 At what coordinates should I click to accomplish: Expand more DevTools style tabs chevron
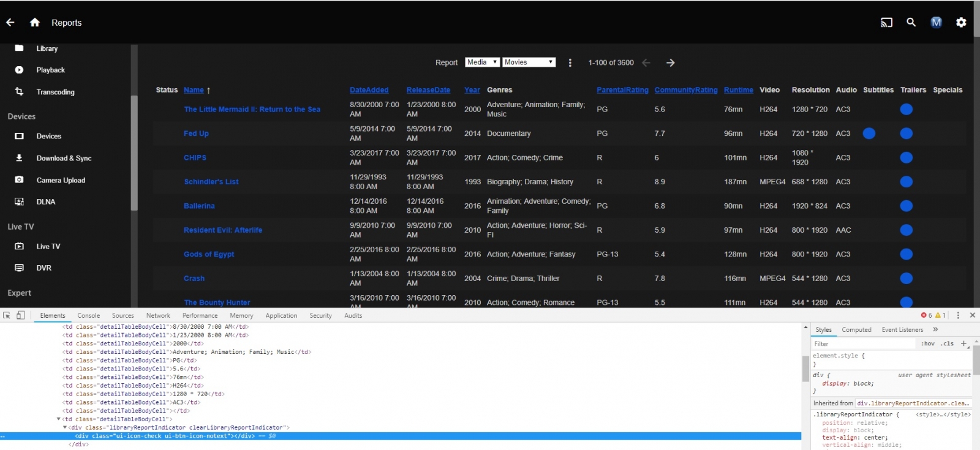[x=935, y=329]
